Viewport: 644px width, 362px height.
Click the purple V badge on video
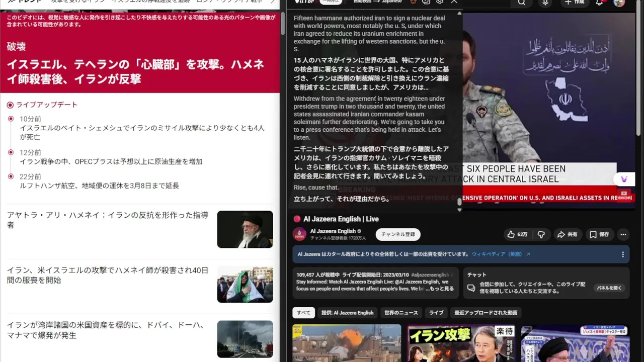point(624,179)
